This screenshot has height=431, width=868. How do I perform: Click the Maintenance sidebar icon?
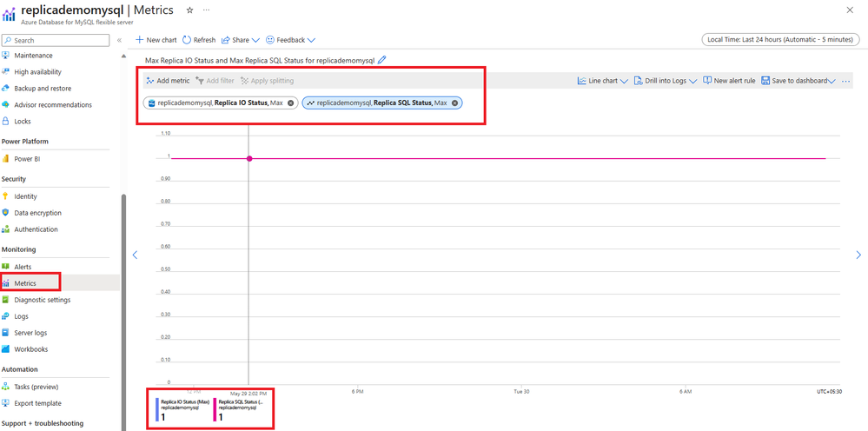click(x=5, y=56)
